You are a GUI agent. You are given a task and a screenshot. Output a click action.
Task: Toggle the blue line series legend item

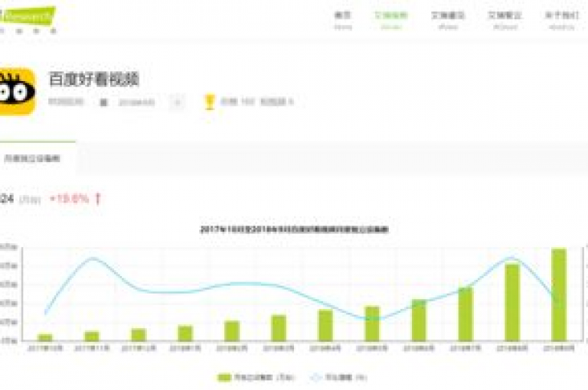pos(338,377)
